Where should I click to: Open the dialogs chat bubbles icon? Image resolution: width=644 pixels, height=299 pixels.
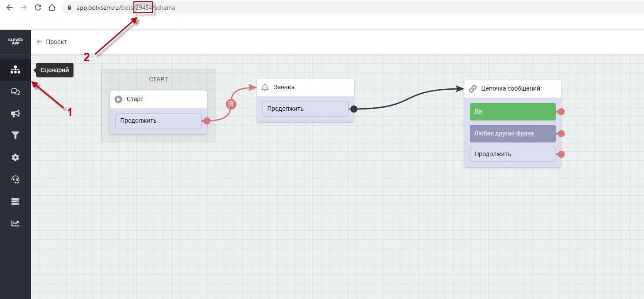pyautogui.click(x=15, y=91)
